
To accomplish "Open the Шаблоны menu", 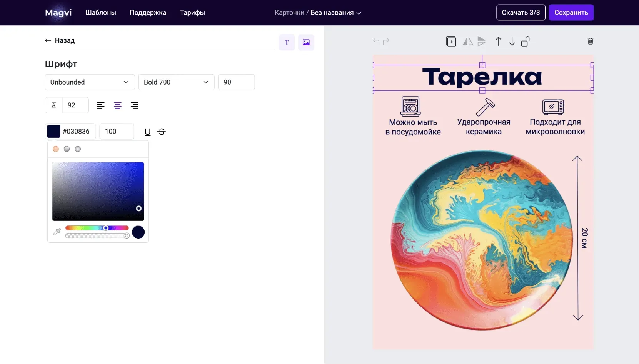I will click(x=101, y=13).
